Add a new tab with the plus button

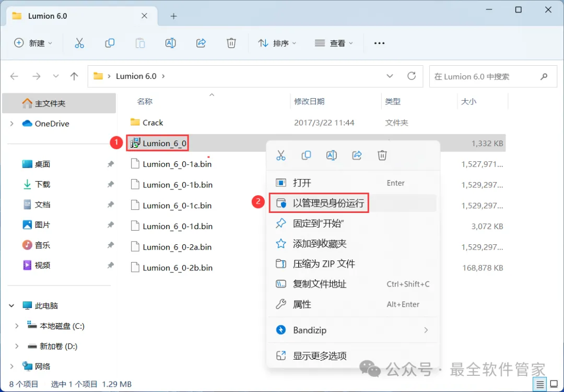coord(173,16)
